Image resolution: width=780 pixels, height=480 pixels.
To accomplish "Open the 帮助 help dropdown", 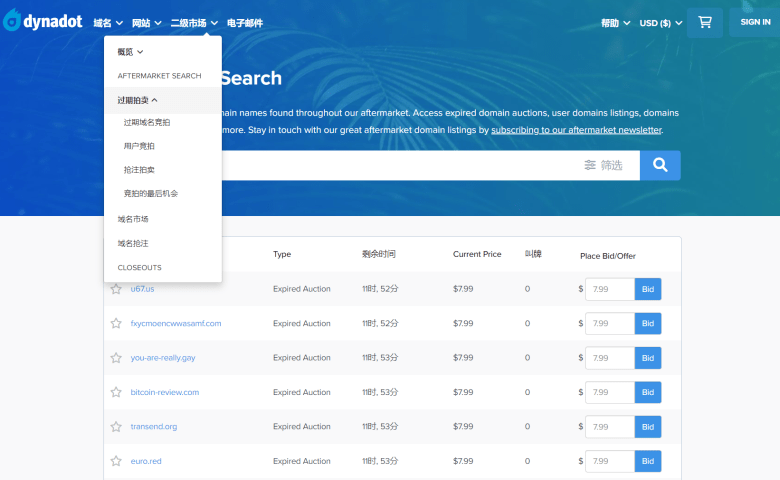I will pyautogui.click(x=615, y=23).
